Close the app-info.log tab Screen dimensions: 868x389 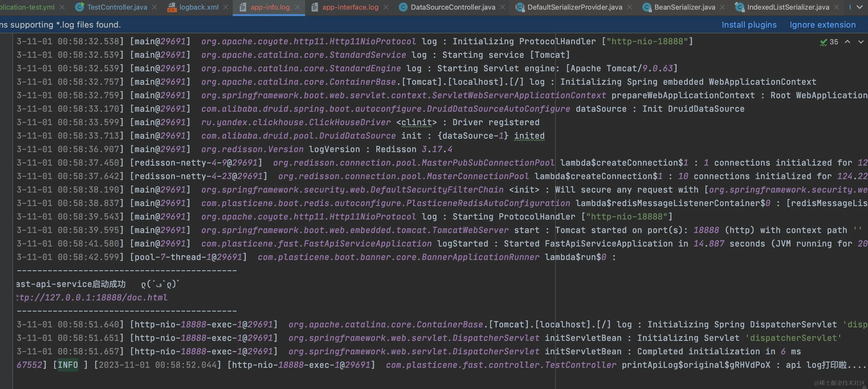[297, 7]
